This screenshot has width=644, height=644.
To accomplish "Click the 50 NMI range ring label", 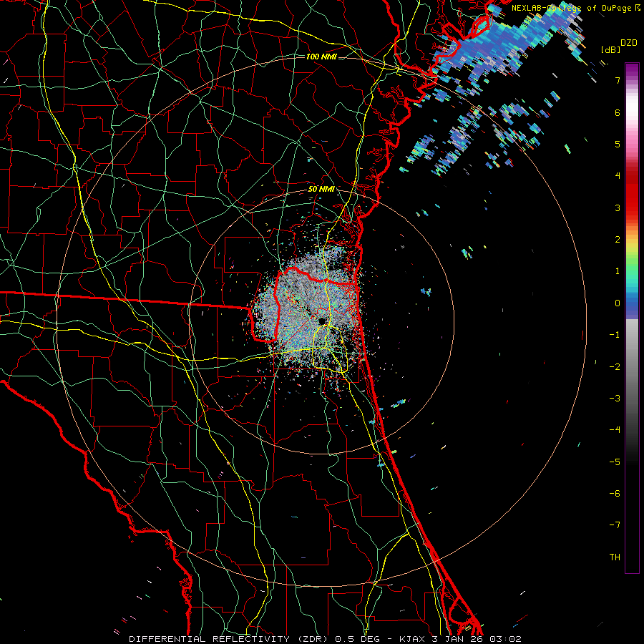I will click(x=321, y=190).
